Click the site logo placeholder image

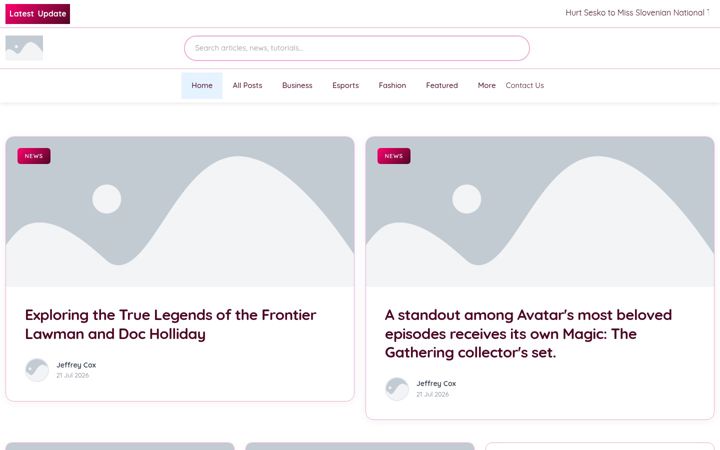(x=24, y=48)
